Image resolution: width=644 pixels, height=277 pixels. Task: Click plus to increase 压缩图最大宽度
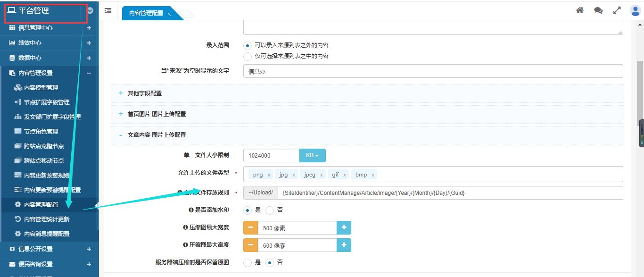344,227
